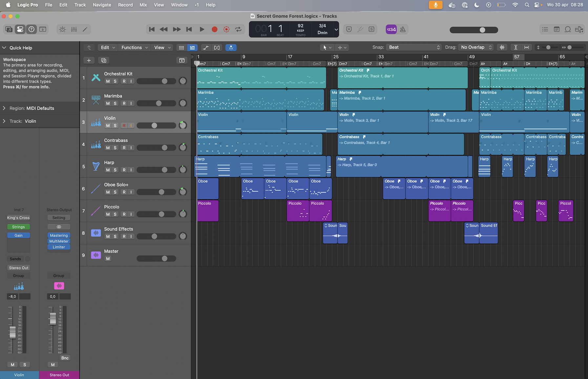
Task: Click the Sends button in channel strip
Action: click(x=15, y=259)
